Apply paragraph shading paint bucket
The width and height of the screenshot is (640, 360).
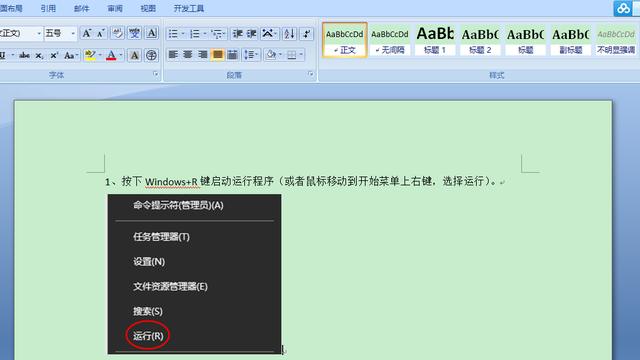(271, 55)
